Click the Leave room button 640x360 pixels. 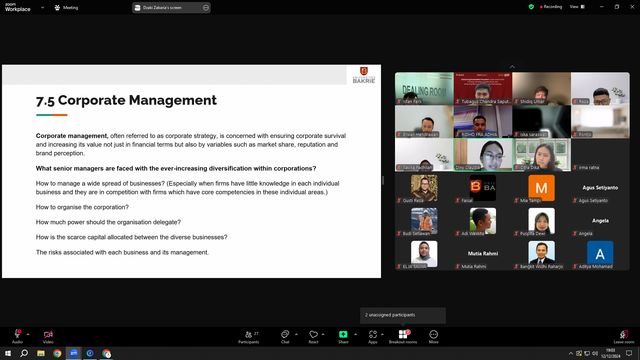[624, 337]
